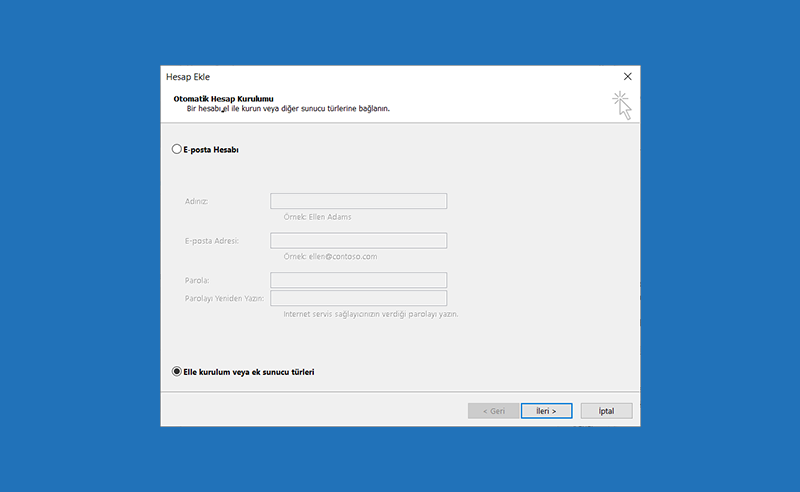
Task: Click the Parola input field
Action: [x=359, y=280]
